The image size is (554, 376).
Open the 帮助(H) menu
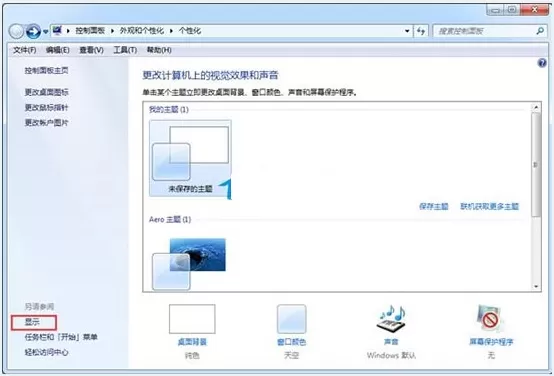pos(159,50)
